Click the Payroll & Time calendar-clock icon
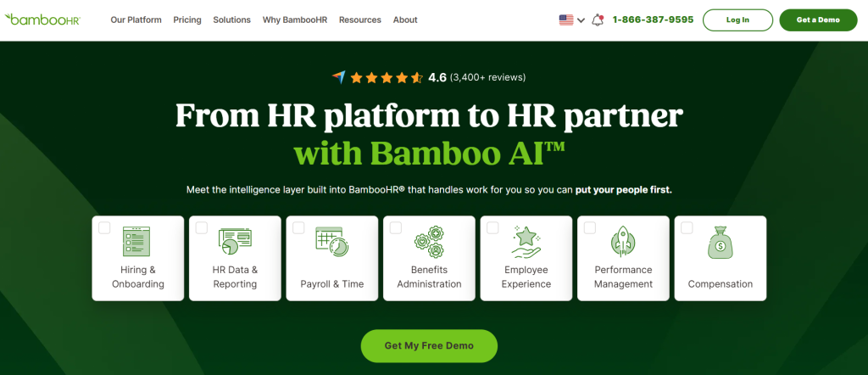Screen dimensions: 868x375 coord(331,242)
